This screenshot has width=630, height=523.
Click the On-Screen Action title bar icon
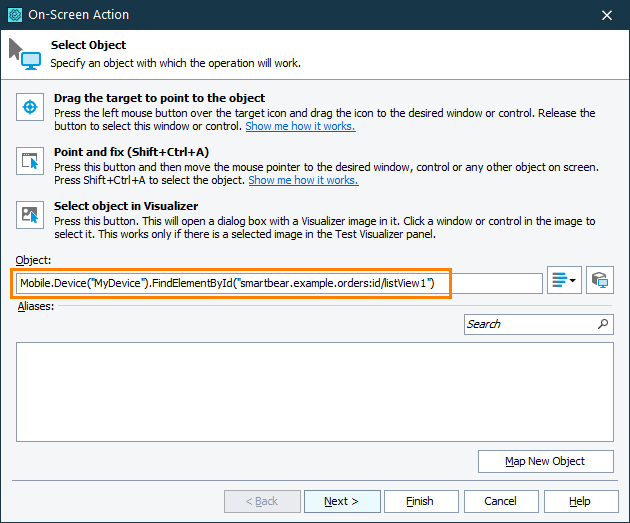(14, 15)
